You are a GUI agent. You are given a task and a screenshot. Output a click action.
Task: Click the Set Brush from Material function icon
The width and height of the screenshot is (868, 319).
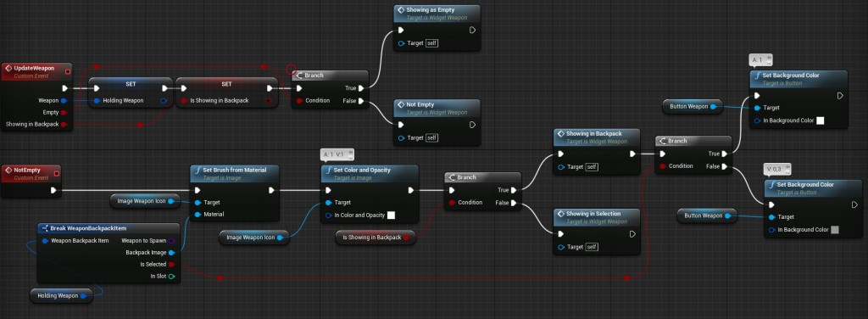click(x=198, y=170)
